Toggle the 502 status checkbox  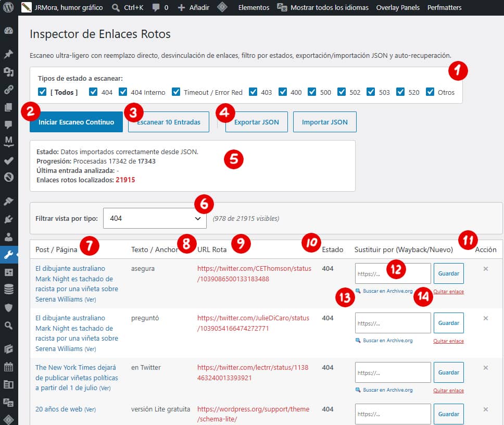tap(342, 92)
